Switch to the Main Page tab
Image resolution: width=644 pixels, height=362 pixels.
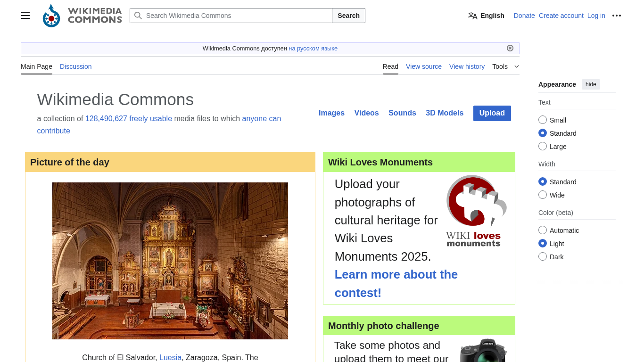coord(36,66)
